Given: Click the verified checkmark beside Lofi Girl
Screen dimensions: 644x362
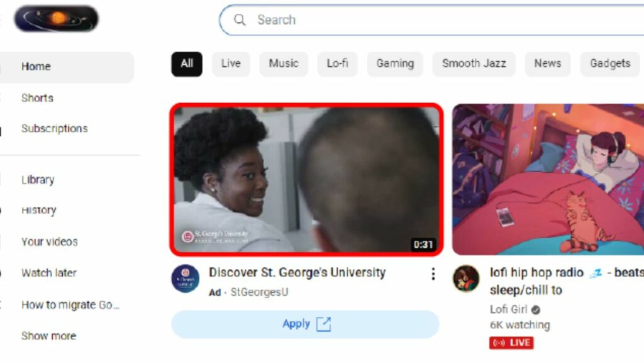Looking at the screenshot, I should click(x=536, y=309).
